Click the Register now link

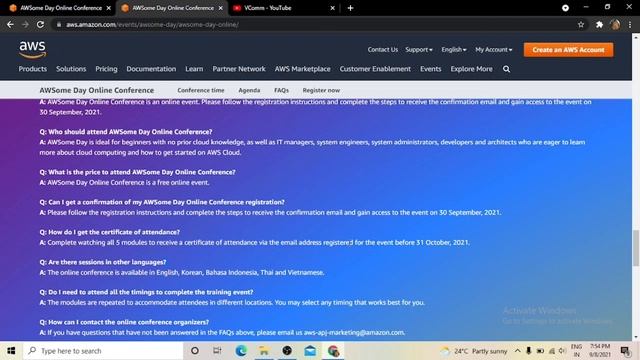[x=321, y=90]
